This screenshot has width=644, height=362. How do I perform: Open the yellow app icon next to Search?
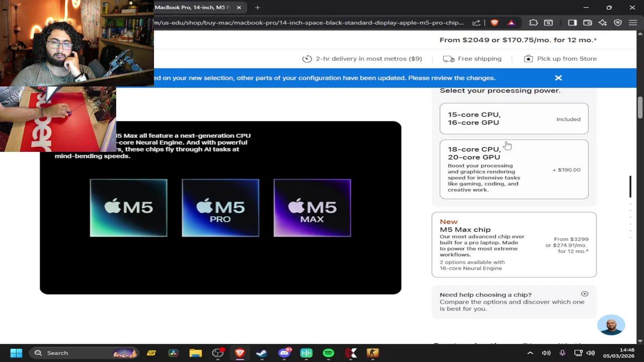pyautogui.click(x=151, y=353)
